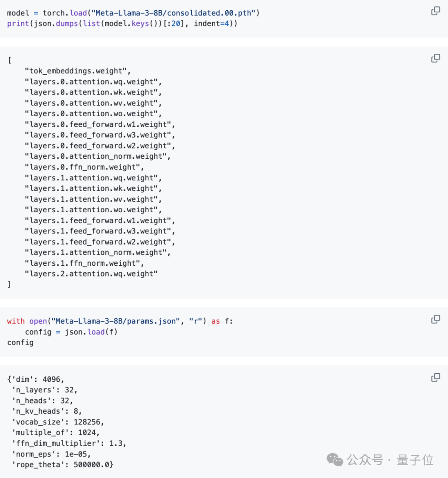Viewport: 448px width, 478px height.
Task: Click the "tok_embeddings.weight" output line
Action: pos(78,71)
